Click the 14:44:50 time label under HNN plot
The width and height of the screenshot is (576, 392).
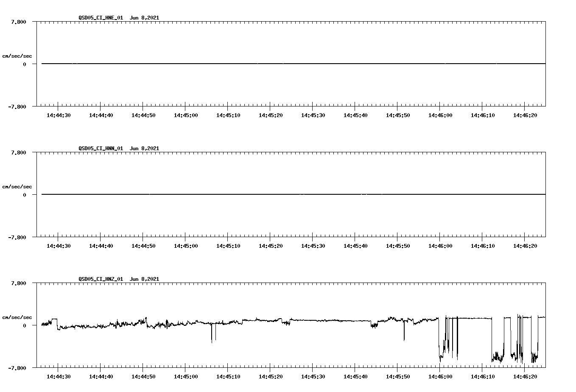(x=143, y=246)
